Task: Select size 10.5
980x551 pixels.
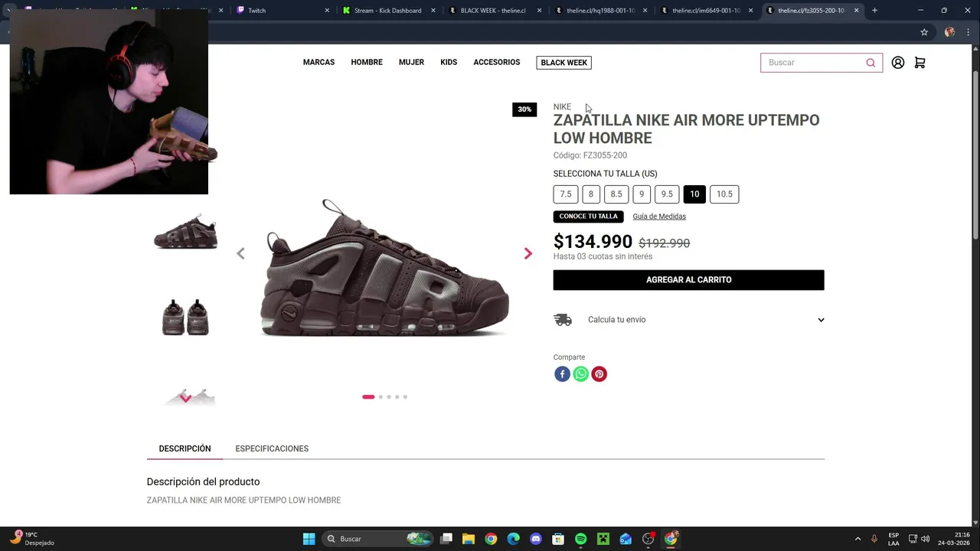Action: [724, 194]
